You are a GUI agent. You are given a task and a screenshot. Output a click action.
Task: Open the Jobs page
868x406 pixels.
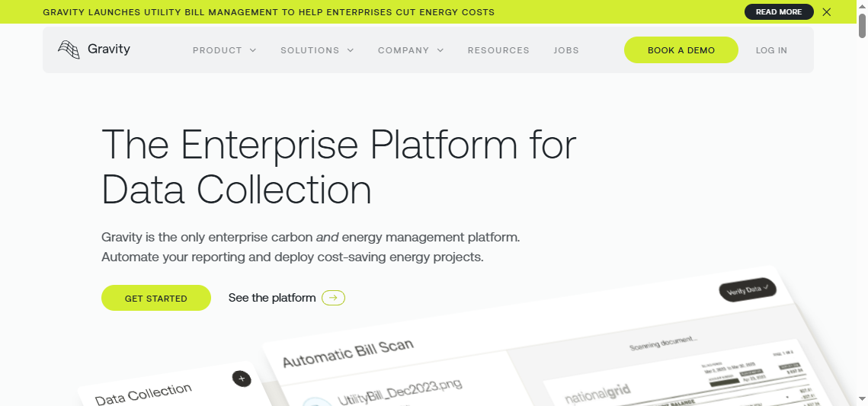pos(566,50)
